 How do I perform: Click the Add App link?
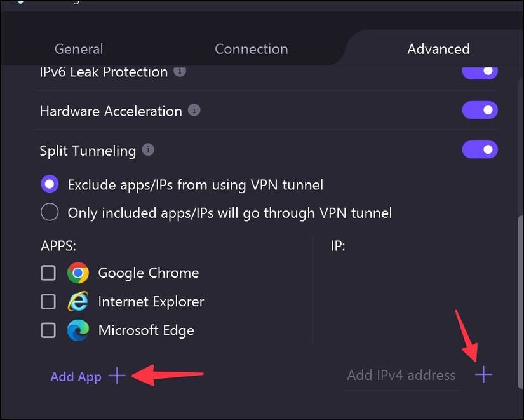pos(76,376)
